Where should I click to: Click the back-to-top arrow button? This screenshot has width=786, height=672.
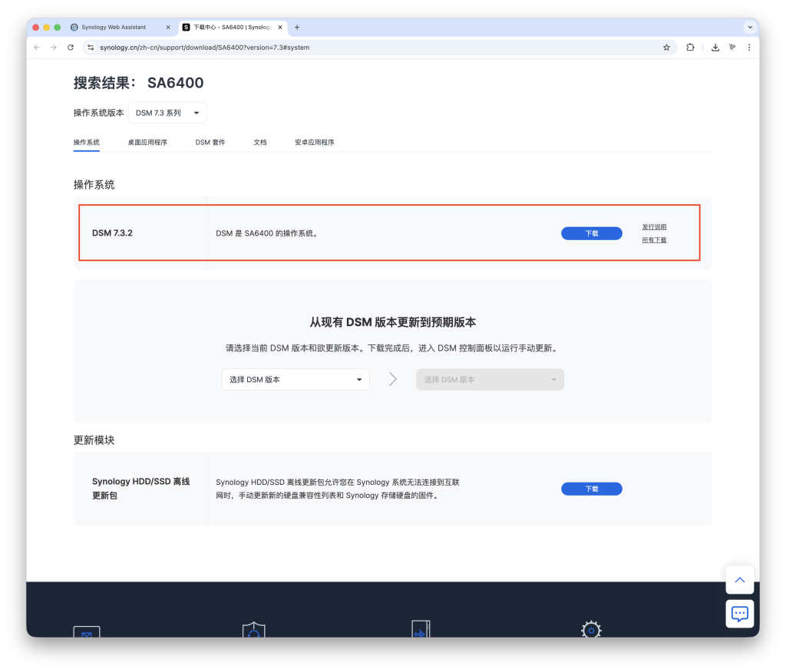[x=740, y=580]
